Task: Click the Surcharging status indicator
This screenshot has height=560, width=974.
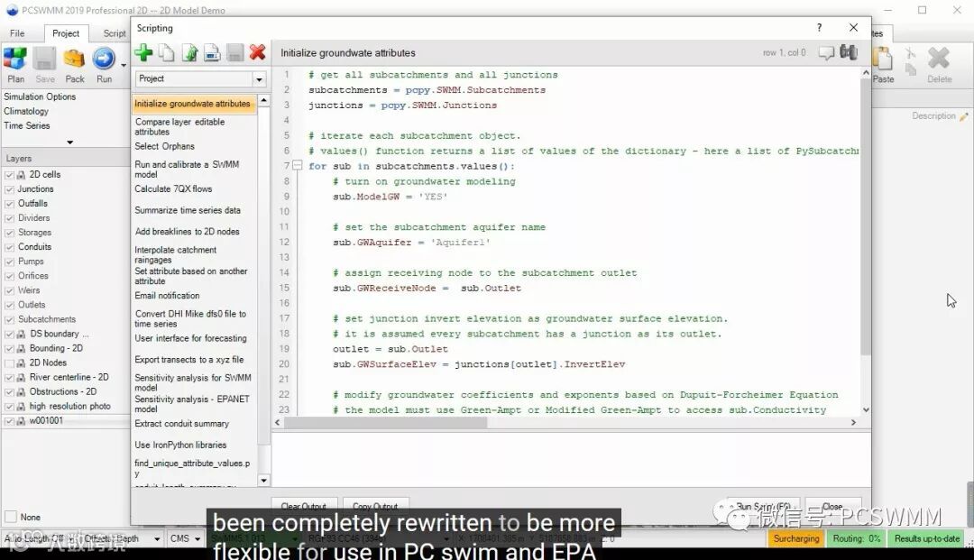Action: (796, 539)
